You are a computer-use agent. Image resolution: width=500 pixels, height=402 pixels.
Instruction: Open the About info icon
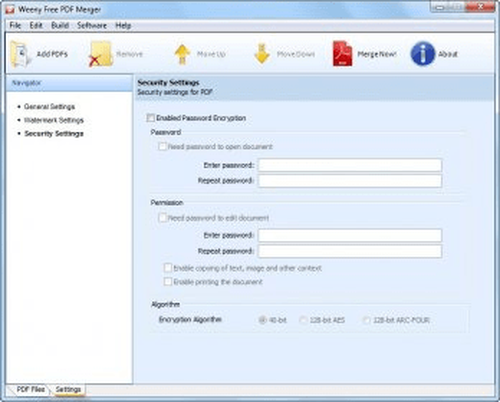click(423, 54)
